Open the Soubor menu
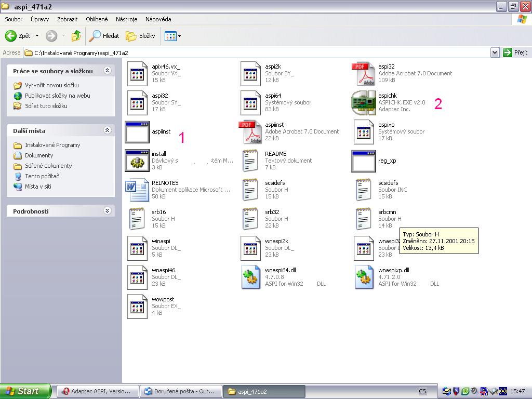The width and height of the screenshot is (532, 399). pos(14,19)
